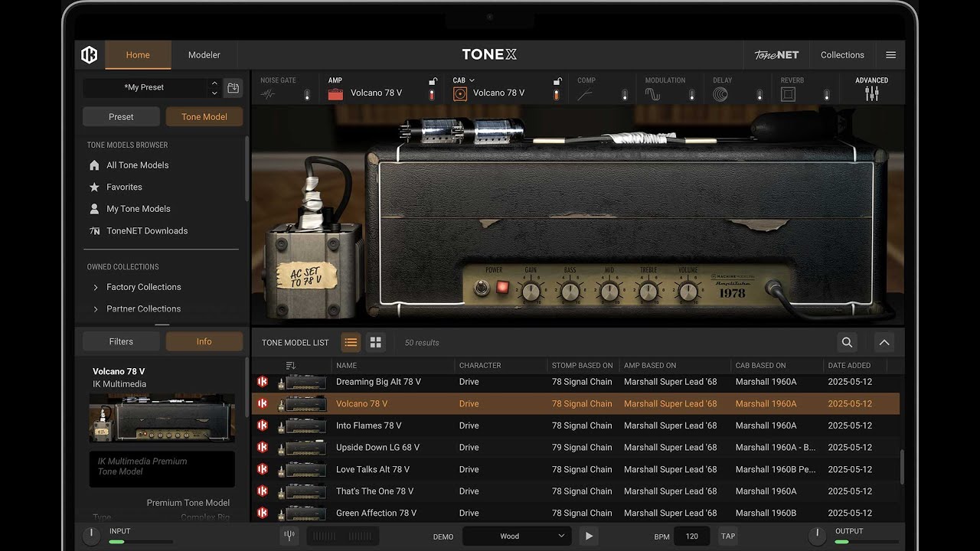Click the tuner fork icon
This screenshot has width=980, height=551.
click(x=289, y=536)
